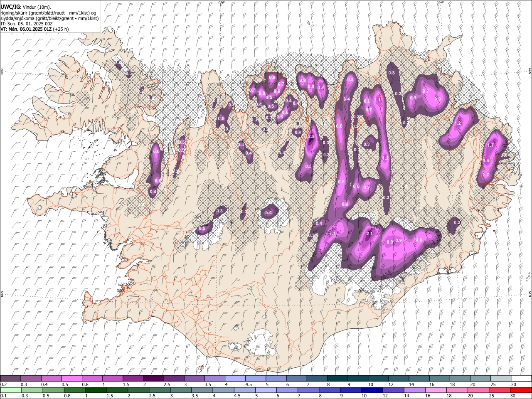Click the 15W longitude label
The height and width of the screenshot is (399, 532).
tap(440, 2)
